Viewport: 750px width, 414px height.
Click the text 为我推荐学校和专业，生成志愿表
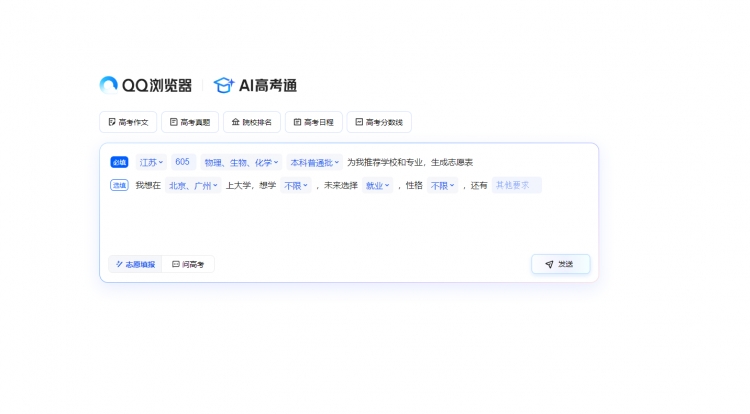(x=410, y=163)
